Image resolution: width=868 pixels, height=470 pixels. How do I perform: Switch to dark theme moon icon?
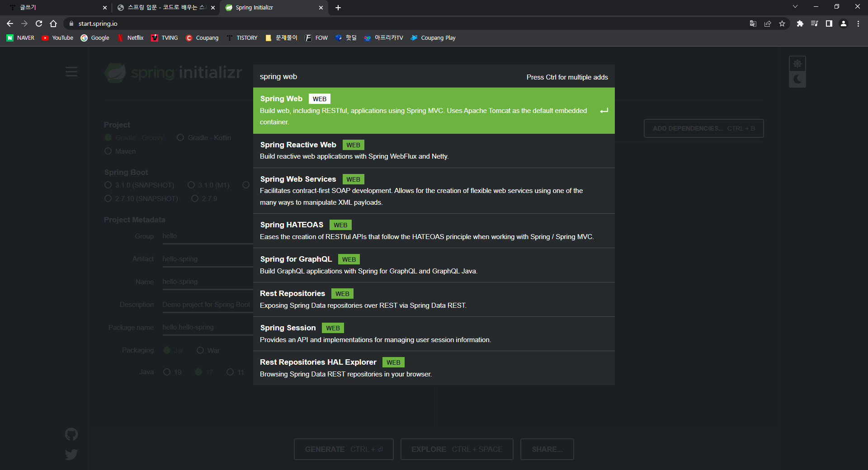(x=797, y=80)
